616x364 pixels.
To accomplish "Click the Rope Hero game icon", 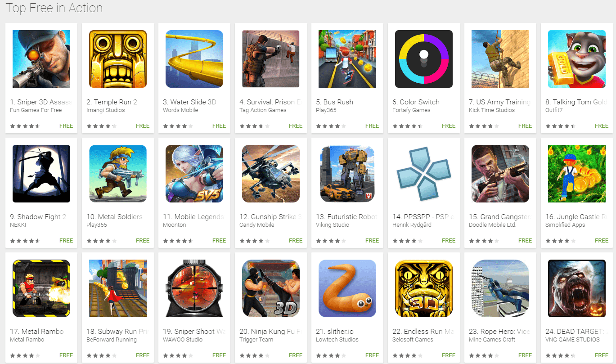I will 500,288.
